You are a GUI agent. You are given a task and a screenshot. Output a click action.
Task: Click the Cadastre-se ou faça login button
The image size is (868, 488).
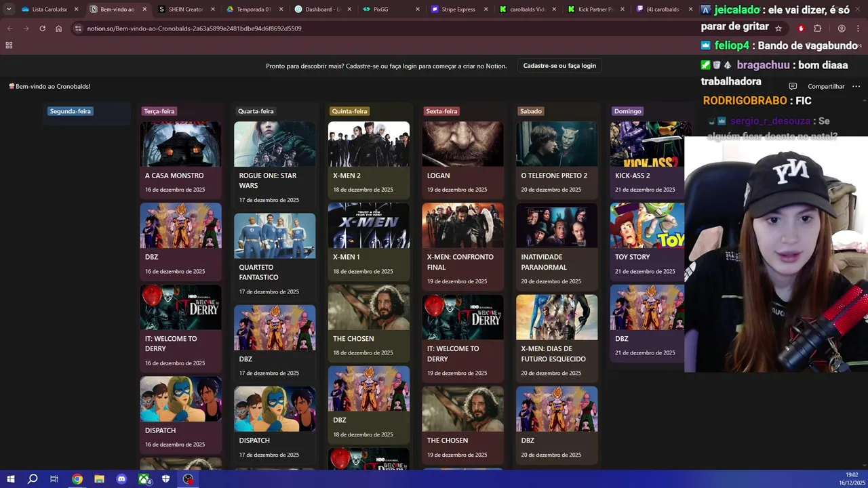pyautogui.click(x=559, y=66)
